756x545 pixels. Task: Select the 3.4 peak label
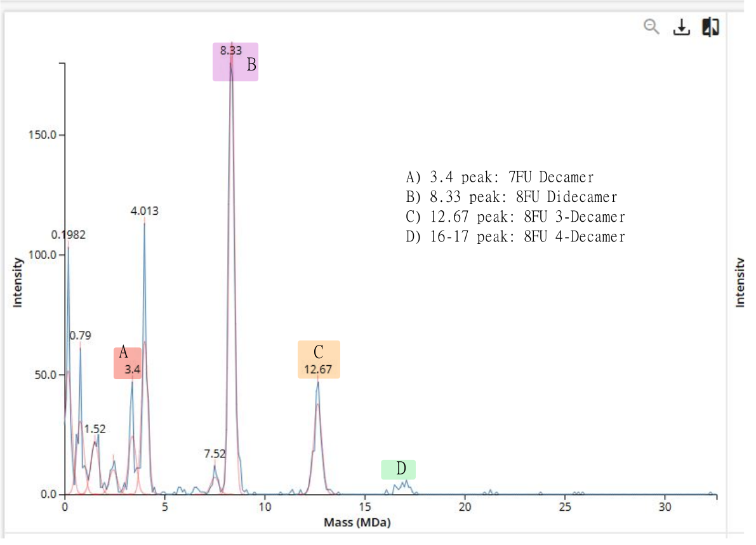tap(132, 370)
